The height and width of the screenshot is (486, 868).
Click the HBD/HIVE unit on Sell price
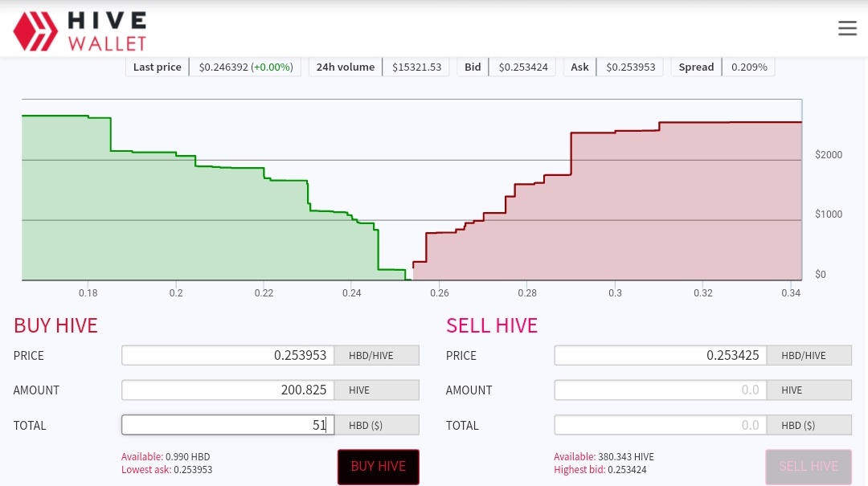coord(809,355)
